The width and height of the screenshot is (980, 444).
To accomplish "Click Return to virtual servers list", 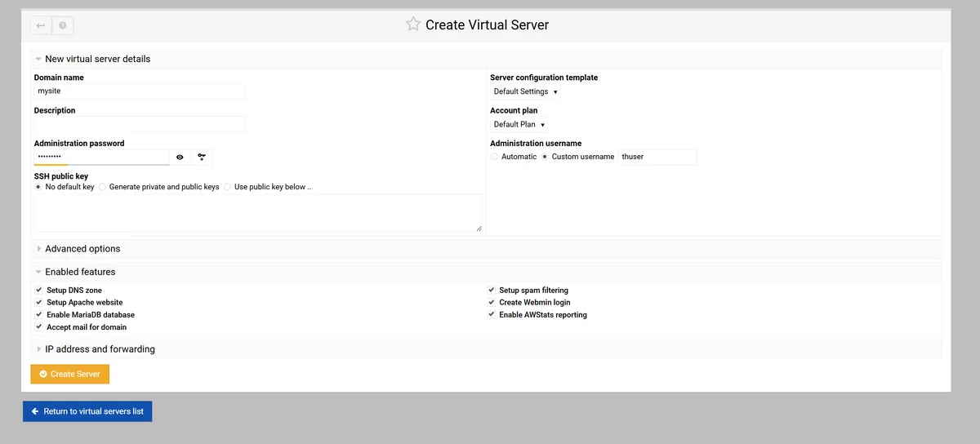I will coord(87,411).
